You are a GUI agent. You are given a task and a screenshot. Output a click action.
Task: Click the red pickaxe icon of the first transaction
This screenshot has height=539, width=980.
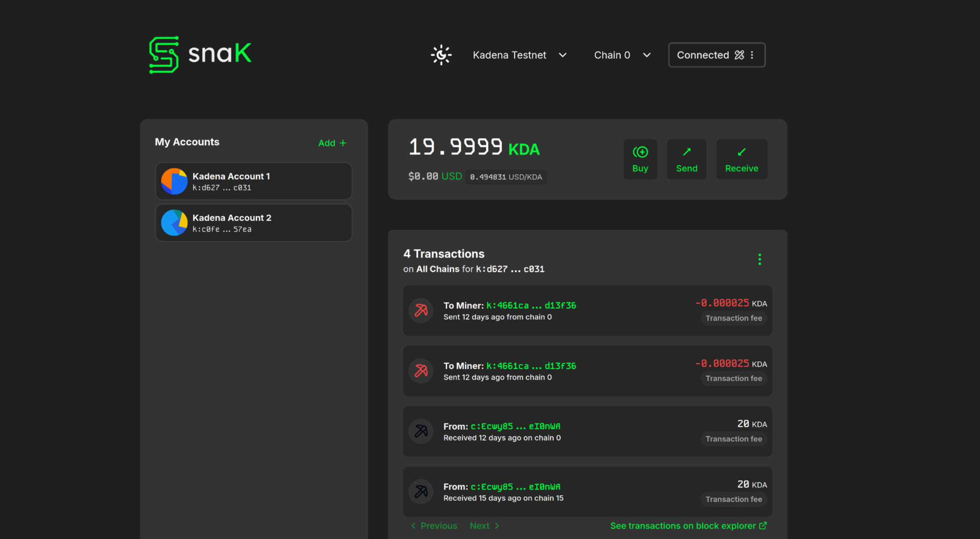coord(421,311)
